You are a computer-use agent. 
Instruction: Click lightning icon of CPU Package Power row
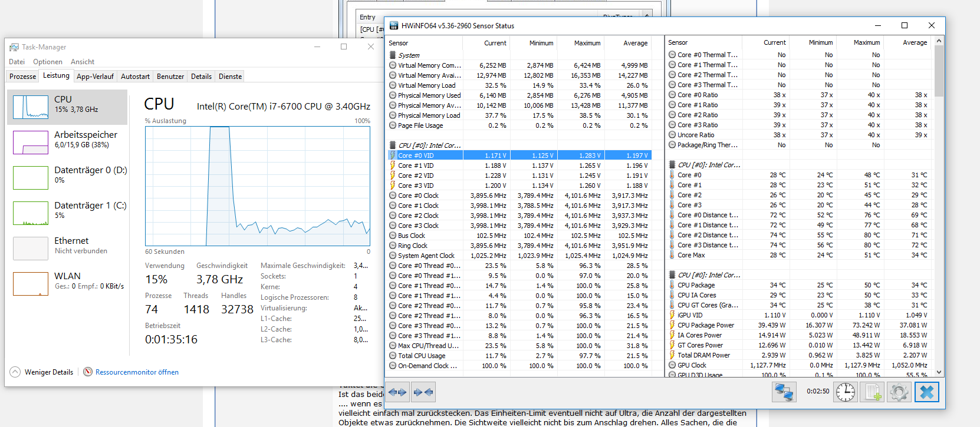672,325
